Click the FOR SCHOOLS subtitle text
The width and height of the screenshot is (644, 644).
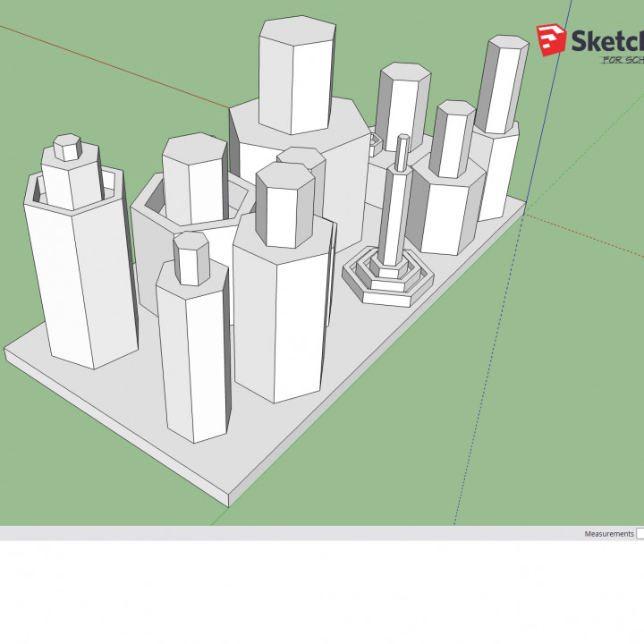622,61
